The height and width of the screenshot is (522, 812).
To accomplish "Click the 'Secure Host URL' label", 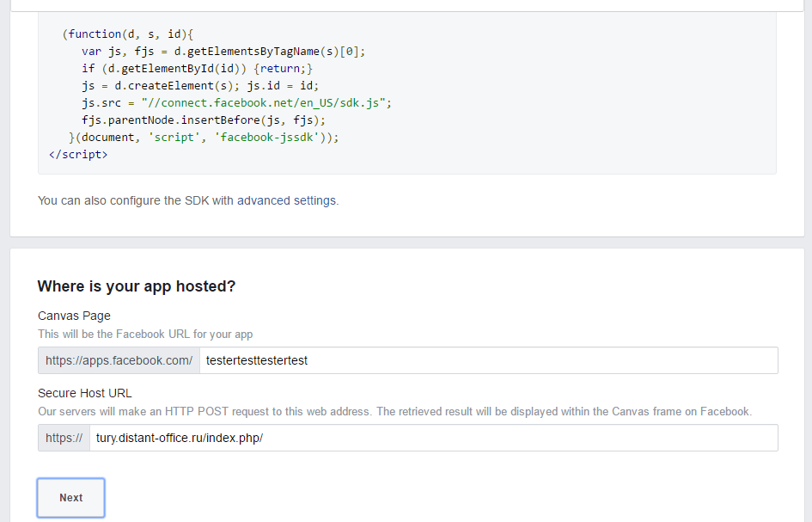I will click(x=85, y=394).
